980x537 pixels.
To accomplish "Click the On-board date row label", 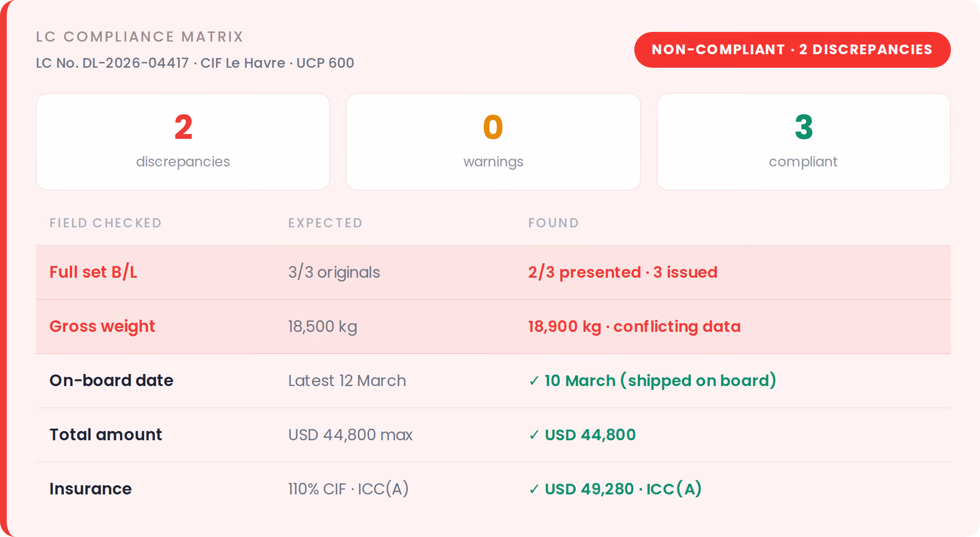I will tap(111, 380).
